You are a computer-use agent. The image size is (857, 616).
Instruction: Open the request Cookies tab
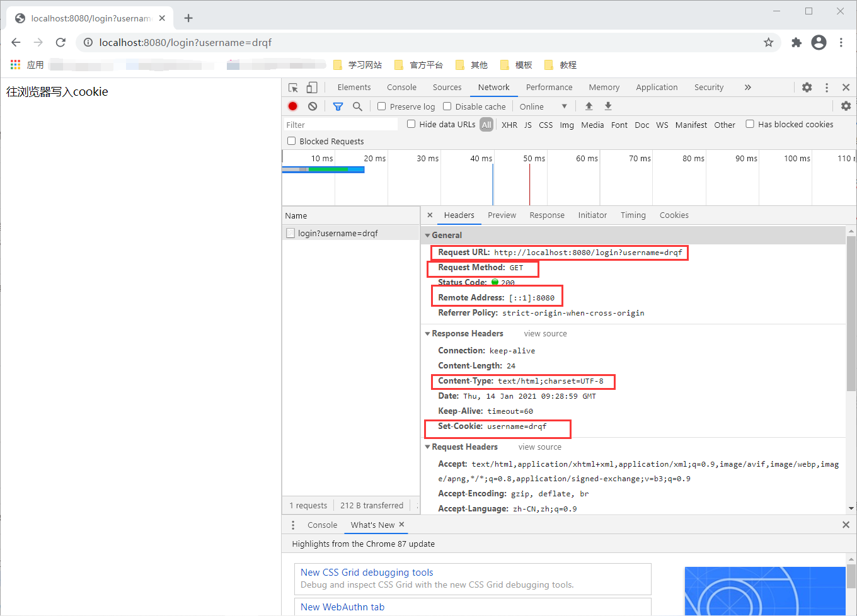(x=674, y=215)
